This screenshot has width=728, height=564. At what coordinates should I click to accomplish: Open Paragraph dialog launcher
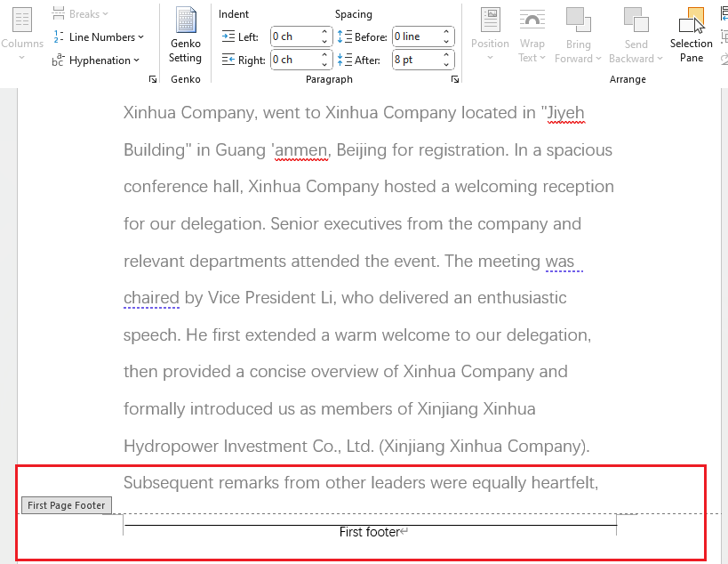455,79
